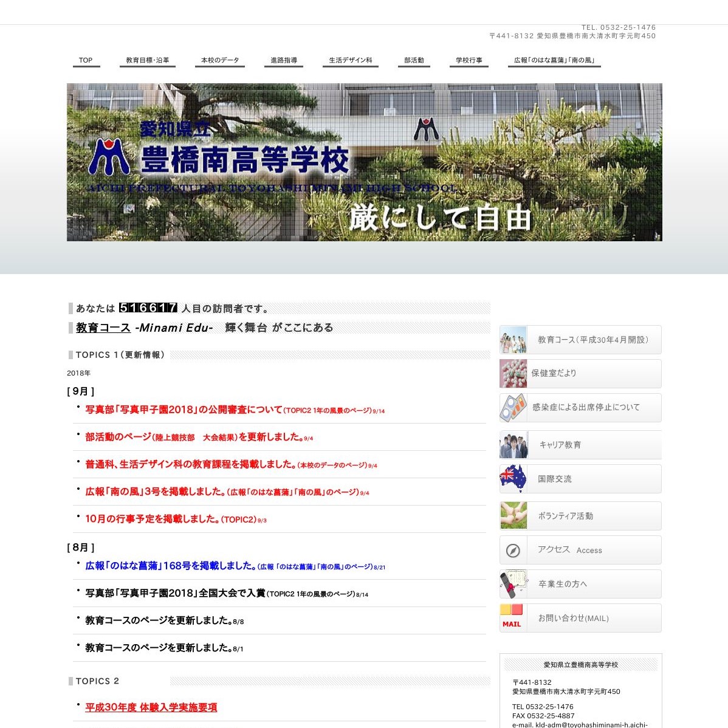
Task: Open 感染症による出席停止について button
Action: point(581,408)
